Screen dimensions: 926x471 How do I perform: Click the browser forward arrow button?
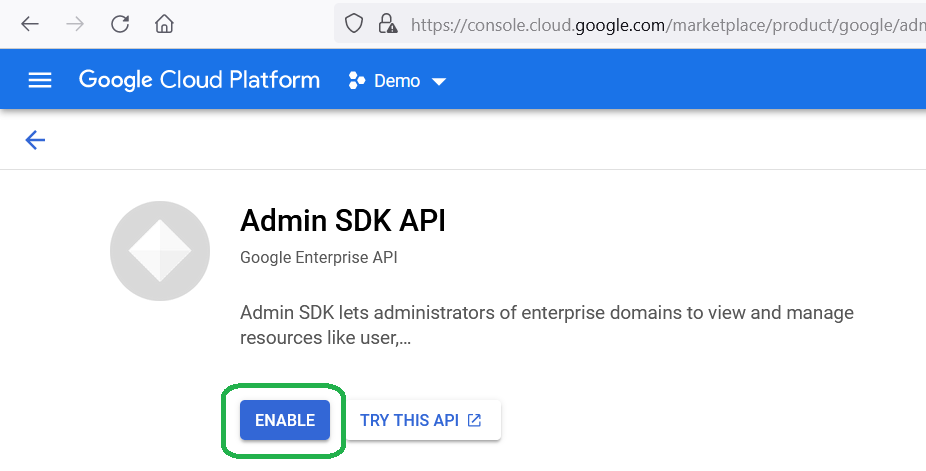point(75,23)
